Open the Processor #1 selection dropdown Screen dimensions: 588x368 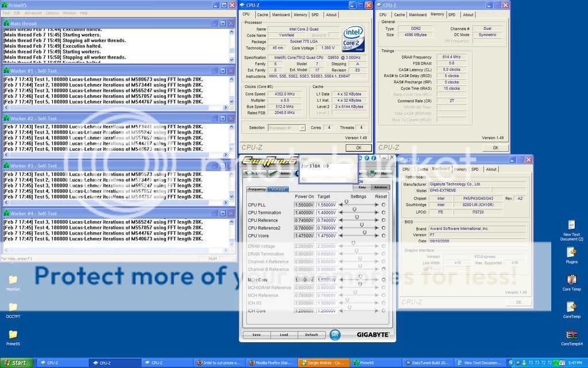287,128
